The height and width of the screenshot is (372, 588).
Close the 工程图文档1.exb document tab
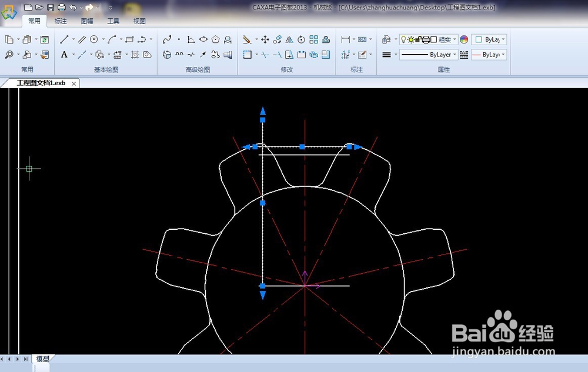coord(74,83)
